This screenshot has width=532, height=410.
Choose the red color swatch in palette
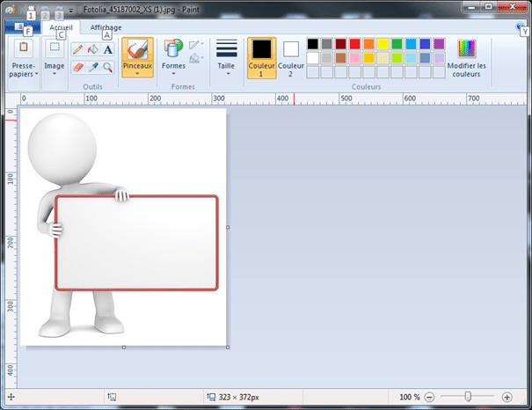pos(354,44)
